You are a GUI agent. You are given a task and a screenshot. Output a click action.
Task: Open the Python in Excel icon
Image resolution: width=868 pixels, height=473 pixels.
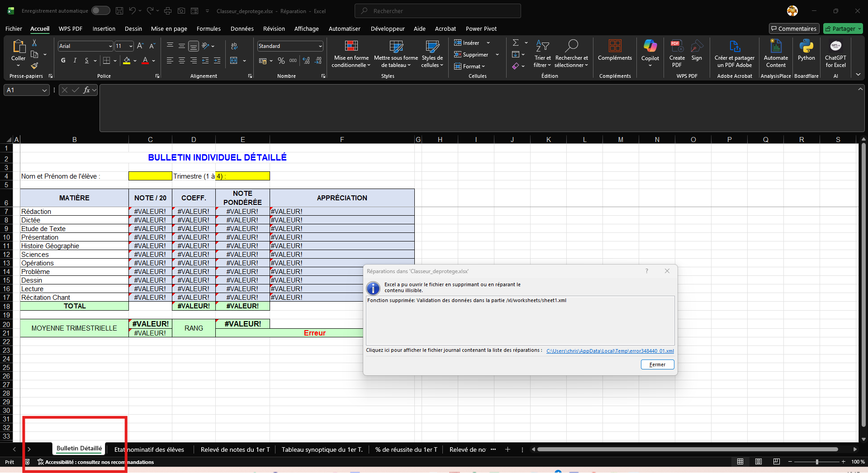click(x=806, y=47)
